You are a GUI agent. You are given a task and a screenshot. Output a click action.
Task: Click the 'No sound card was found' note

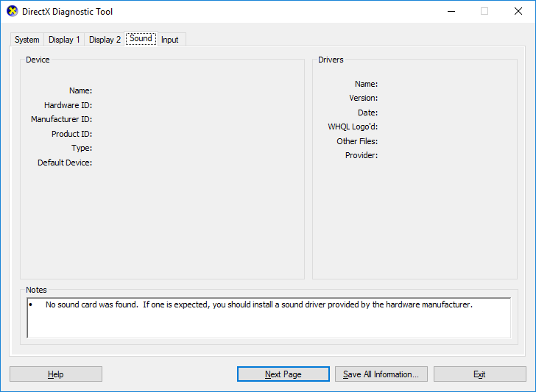pos(258,304)
